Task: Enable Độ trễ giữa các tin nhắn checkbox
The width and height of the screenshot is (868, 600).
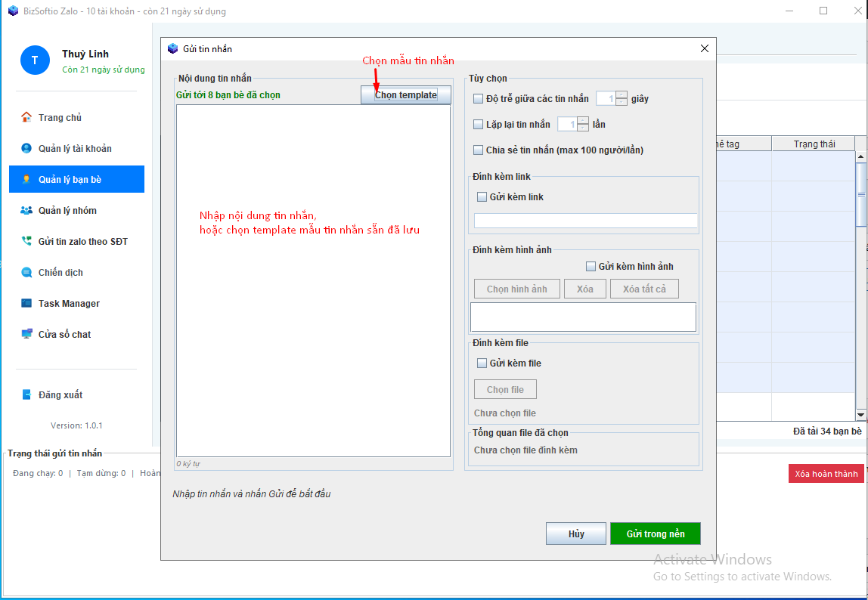Action: click(x=478, y=98)
